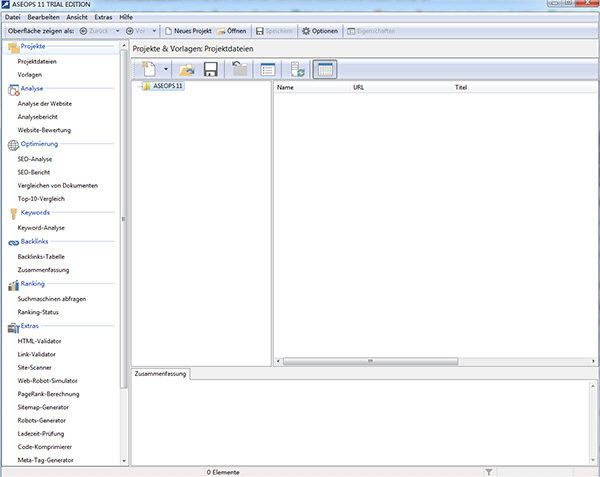Click the Speichern button in the top toolbar
Viewport: 600px width, 477px height.
pos(274,31)
